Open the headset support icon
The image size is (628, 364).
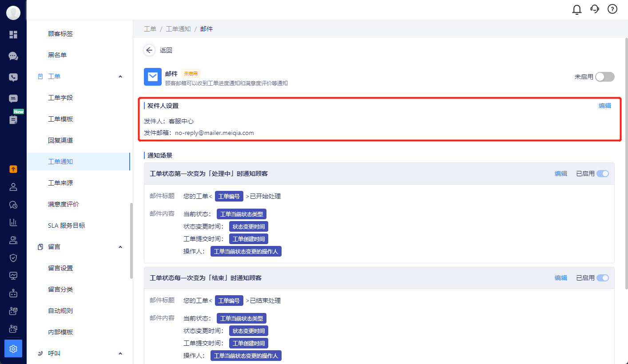(x=595, y=9)
